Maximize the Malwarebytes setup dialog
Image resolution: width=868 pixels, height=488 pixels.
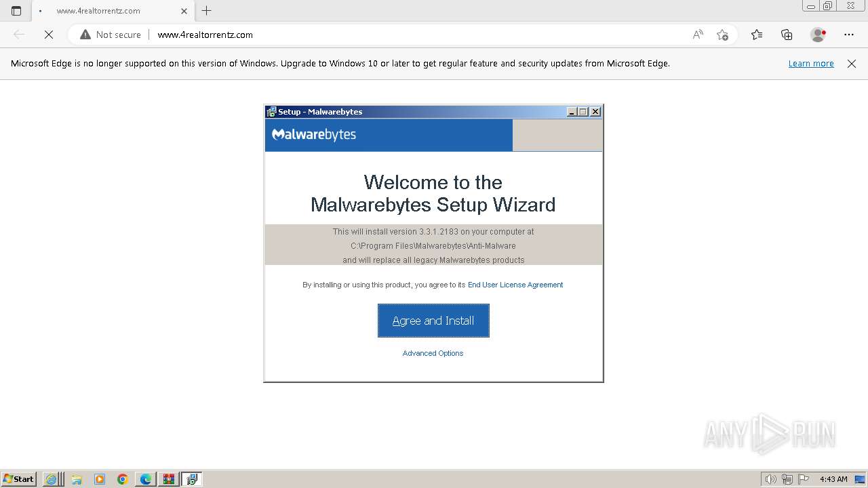point(583,112)
